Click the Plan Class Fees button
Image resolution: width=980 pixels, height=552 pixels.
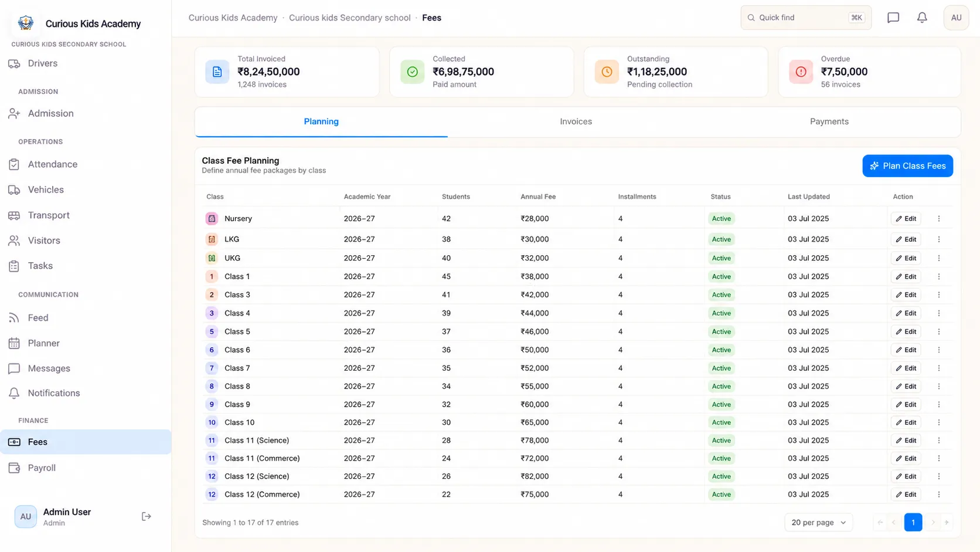point(907,166)
